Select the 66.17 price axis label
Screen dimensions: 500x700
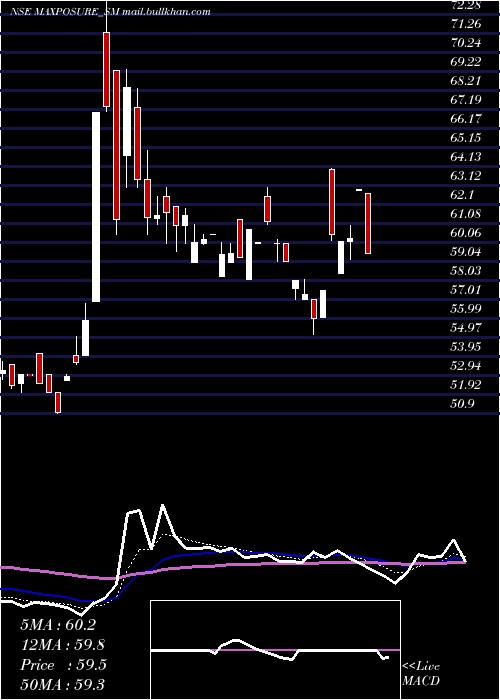(x=466, y=119)
